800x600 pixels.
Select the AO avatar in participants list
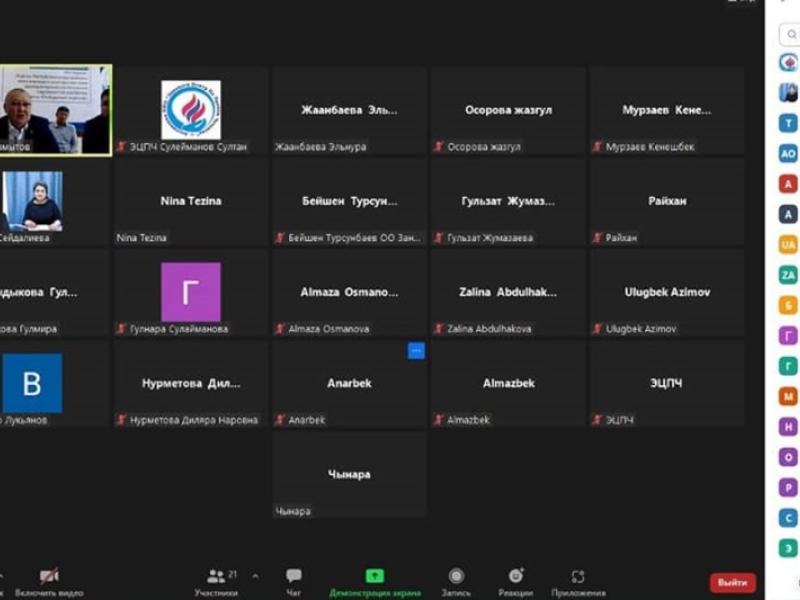click(789, 154)
